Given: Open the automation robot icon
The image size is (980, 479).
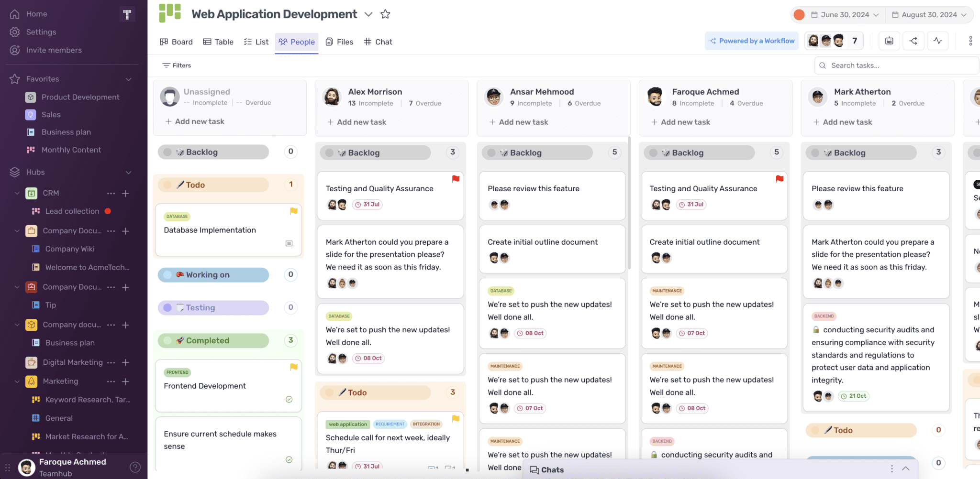Looking at the screenshot, I should [x=889, y=41].
